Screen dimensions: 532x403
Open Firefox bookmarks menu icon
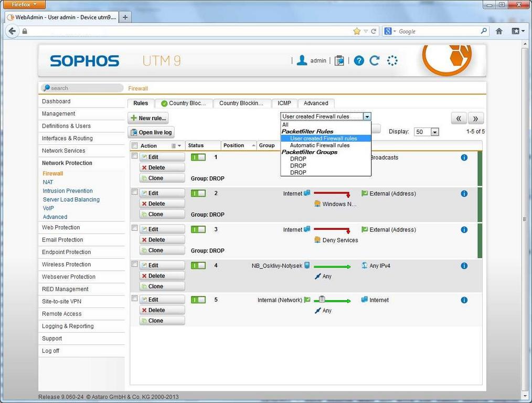tap(518, 31)
